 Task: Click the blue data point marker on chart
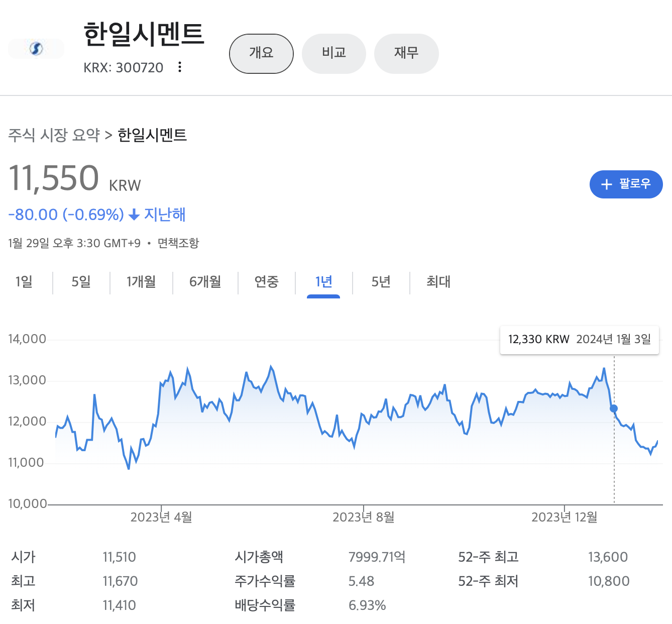tap(614, 408)
